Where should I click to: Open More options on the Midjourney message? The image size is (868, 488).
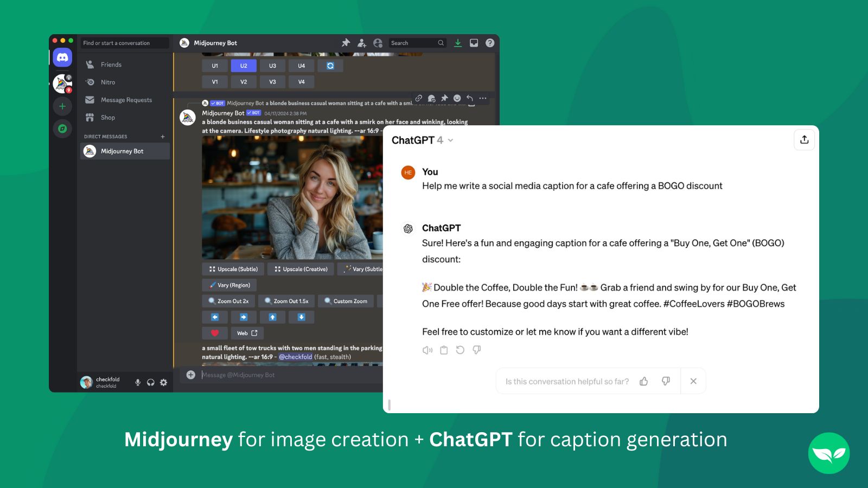482,98
